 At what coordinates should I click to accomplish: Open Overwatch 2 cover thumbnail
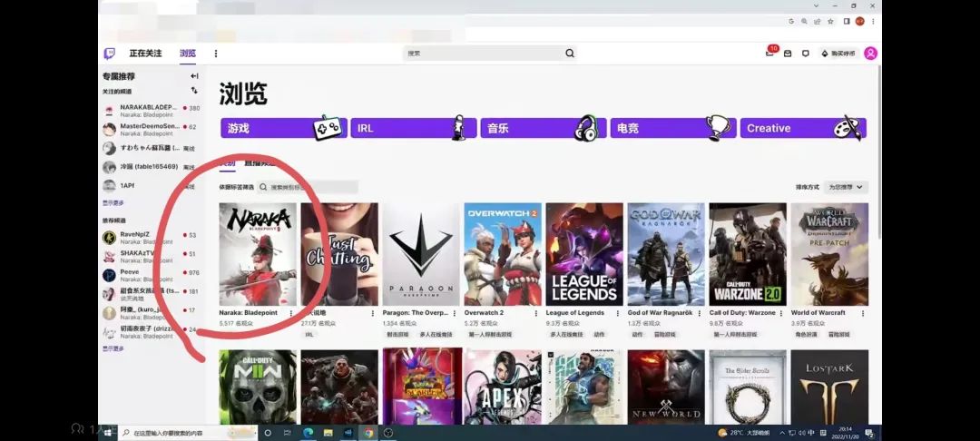pos(503,254)
